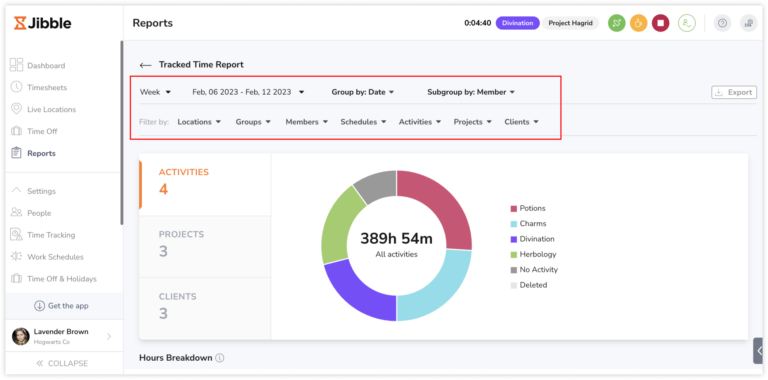Viewport: 768px width, 380px height.
Task: Click the Time Tracking icon
Action: tap(17, 235)
